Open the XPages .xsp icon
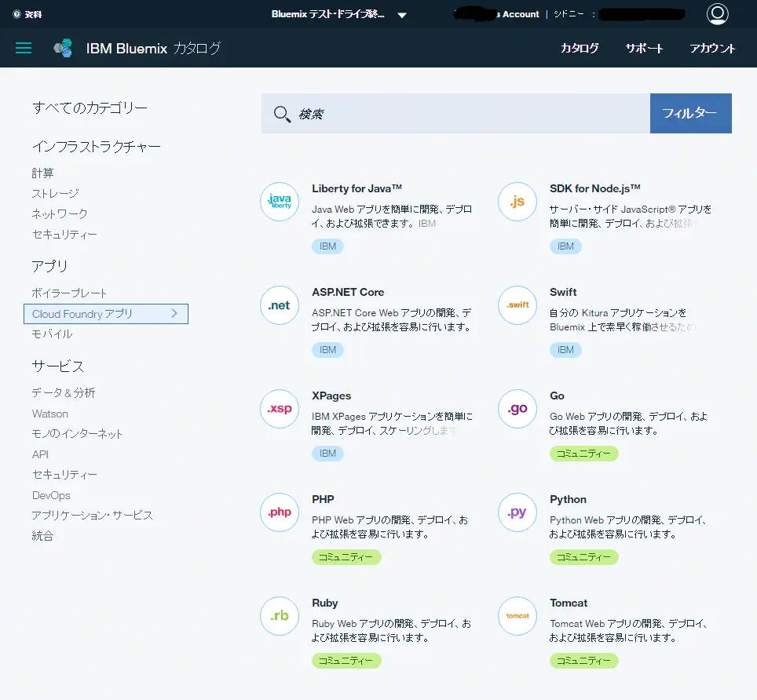 point(280,409)
